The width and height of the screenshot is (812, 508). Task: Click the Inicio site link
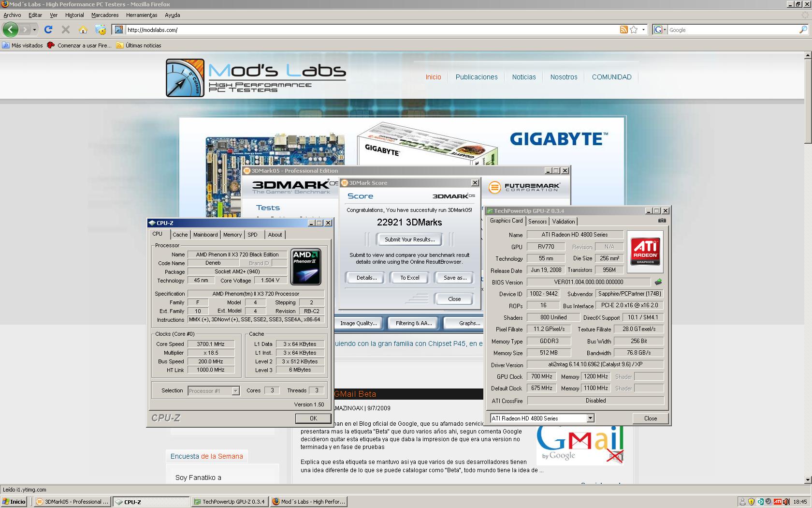coord(433,77)
